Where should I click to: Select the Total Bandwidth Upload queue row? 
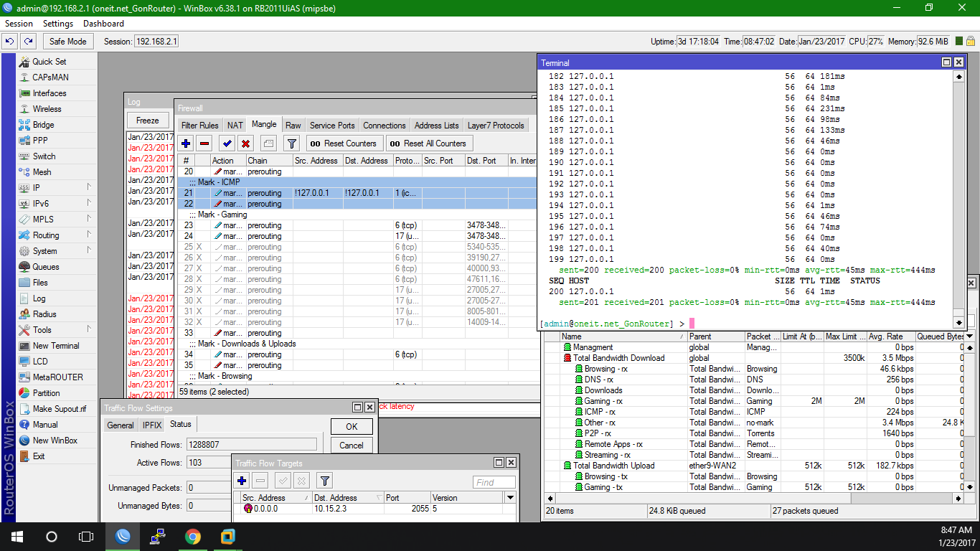pyautogui.click(x=753, y=466)
